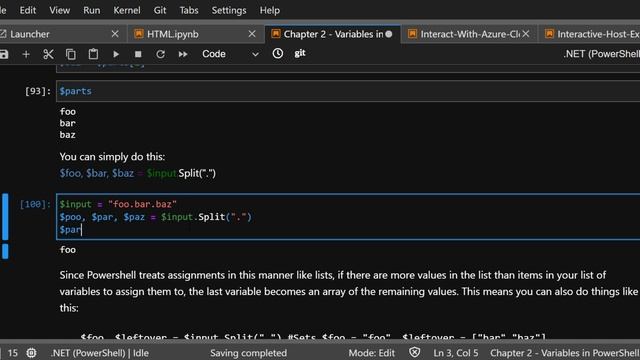Open the Edit menu
Image resolution: width=640 pixels, height=360 pixels.
[x=28, y=10]
